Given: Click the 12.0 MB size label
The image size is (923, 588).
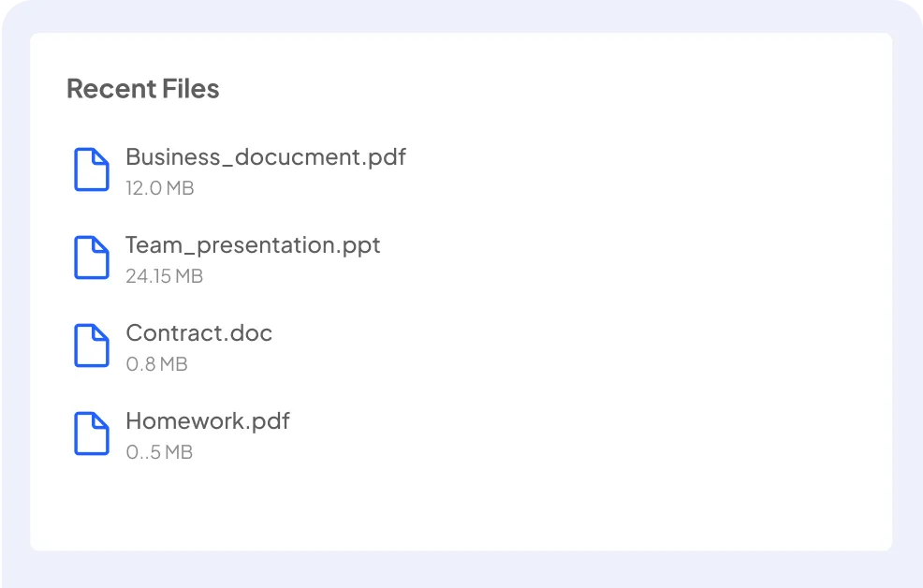Looking at the screenshot, I should 159,187.
